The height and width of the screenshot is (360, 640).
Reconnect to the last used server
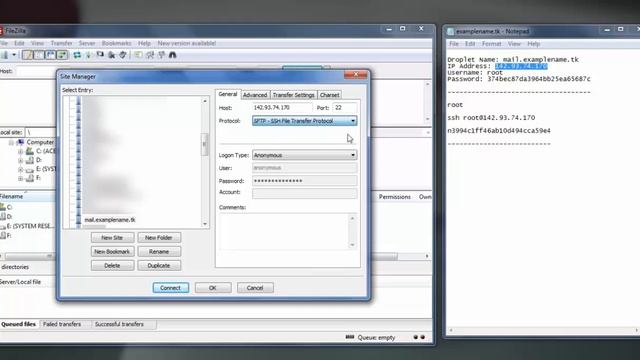coord(123,55)
